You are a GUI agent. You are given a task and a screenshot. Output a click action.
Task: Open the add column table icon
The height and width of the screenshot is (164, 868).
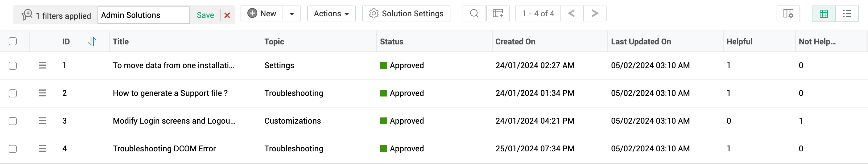[497, 14]
